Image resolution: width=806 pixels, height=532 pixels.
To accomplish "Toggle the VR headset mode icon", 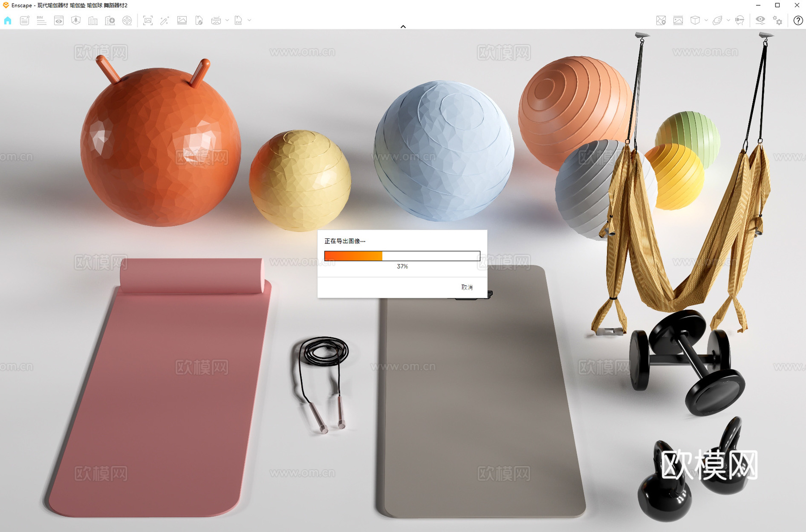I will click(x=740, y=21).
